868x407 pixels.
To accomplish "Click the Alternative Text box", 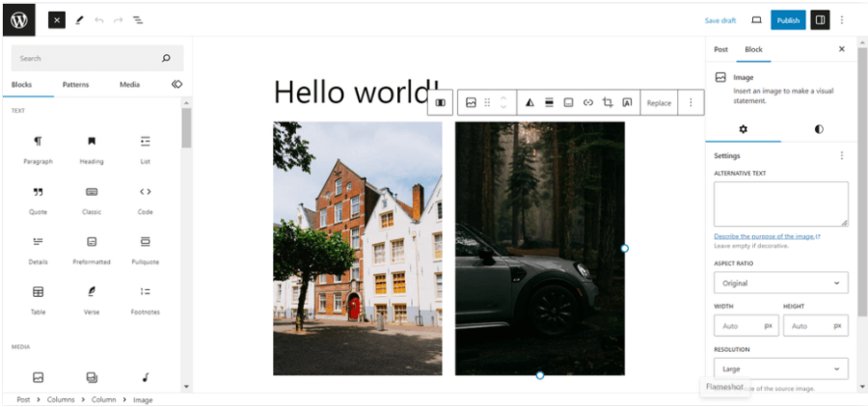I will tap(780, 203).
